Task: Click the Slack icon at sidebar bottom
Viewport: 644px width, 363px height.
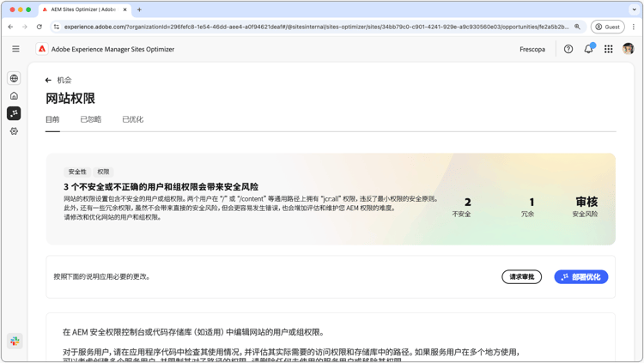Action: point(15,341)
